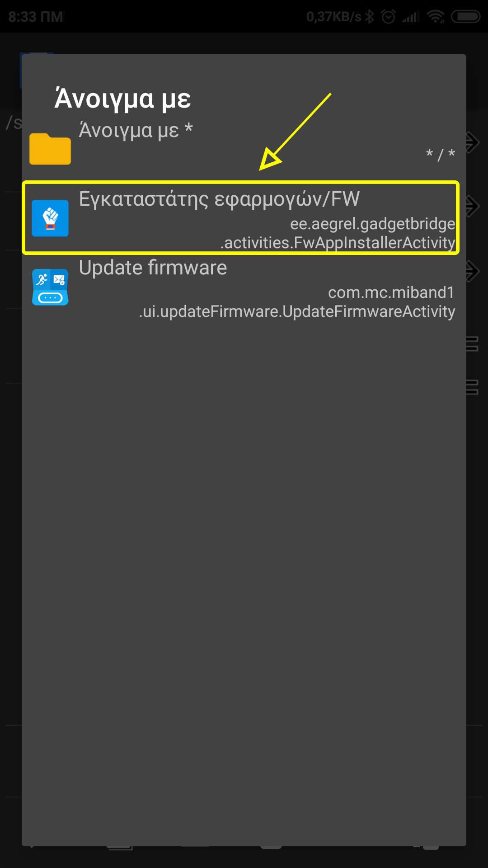This screenshot has height=868, width=488.
Task: Tap the first dimmed arrow behind the dialog
Action: click(473, 142)
